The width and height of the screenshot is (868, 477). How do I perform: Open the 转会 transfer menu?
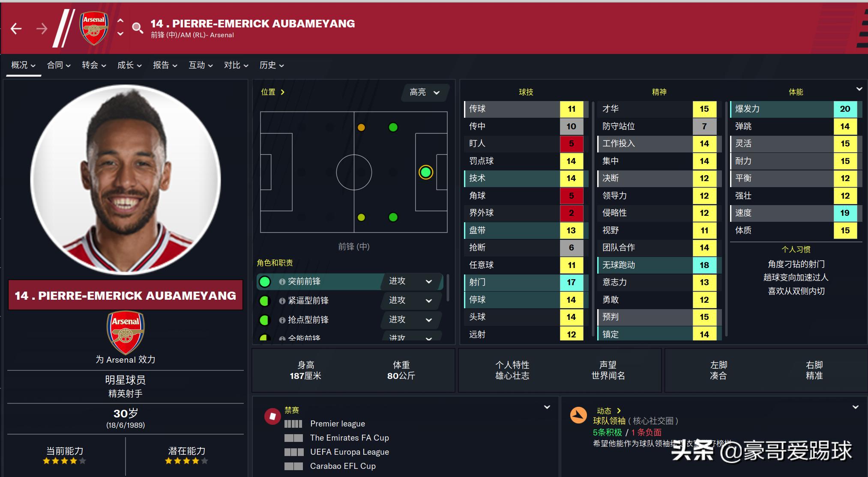pyautogui.click(x=94, y=65)
